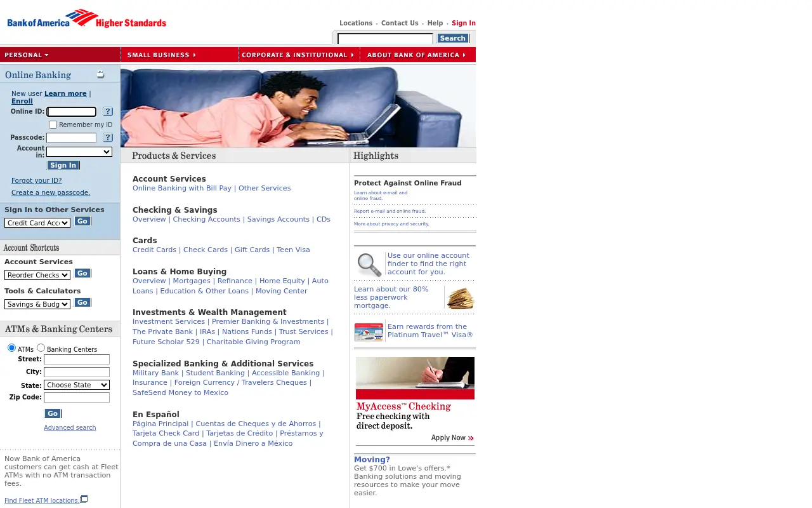812x508 pixels.
Task: Focus the Zip Code field
Action: (77, 398)
